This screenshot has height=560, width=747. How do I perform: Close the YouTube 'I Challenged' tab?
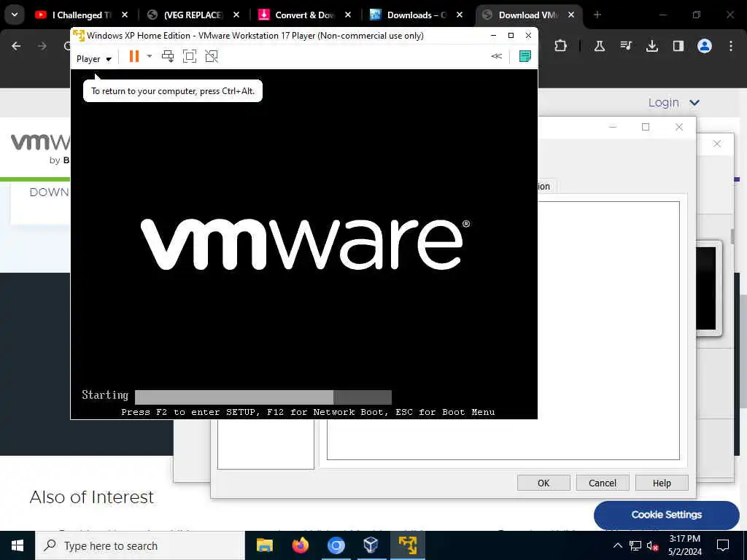click(x=125, y=15)
